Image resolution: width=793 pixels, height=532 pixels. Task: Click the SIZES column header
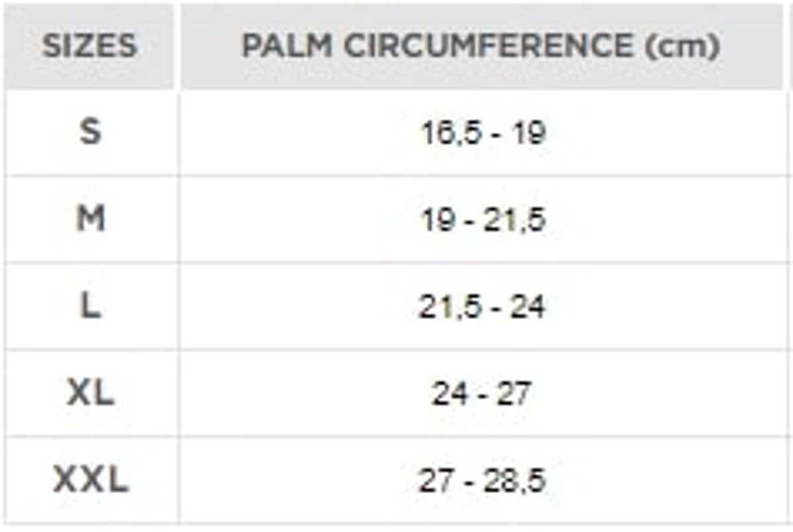(x=89, y=46)
